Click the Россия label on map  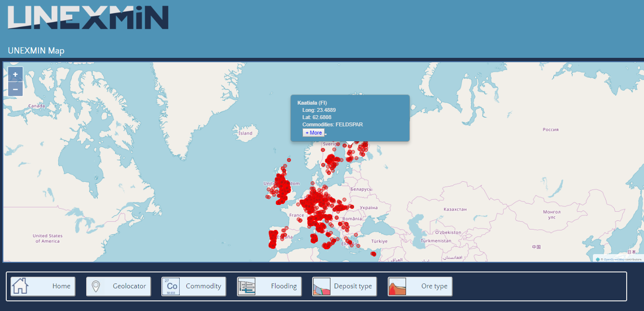pyautogui.click(x=551, y=129)
